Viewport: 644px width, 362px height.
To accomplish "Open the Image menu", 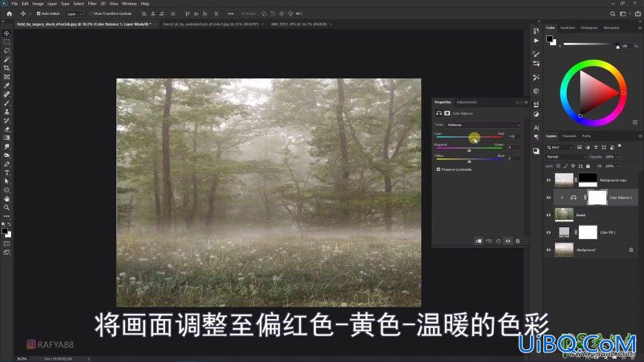I will (x=38, y=3).
